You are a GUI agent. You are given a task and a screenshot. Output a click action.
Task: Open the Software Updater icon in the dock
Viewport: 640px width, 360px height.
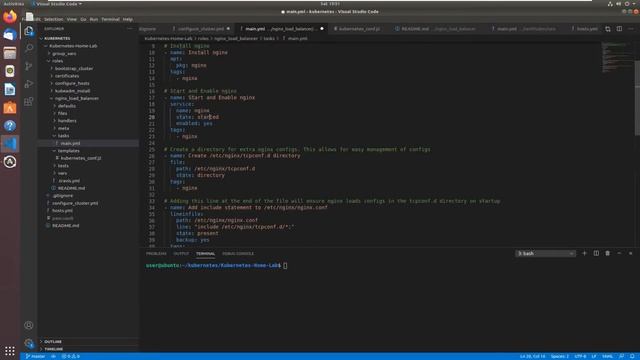click(10, 162)
